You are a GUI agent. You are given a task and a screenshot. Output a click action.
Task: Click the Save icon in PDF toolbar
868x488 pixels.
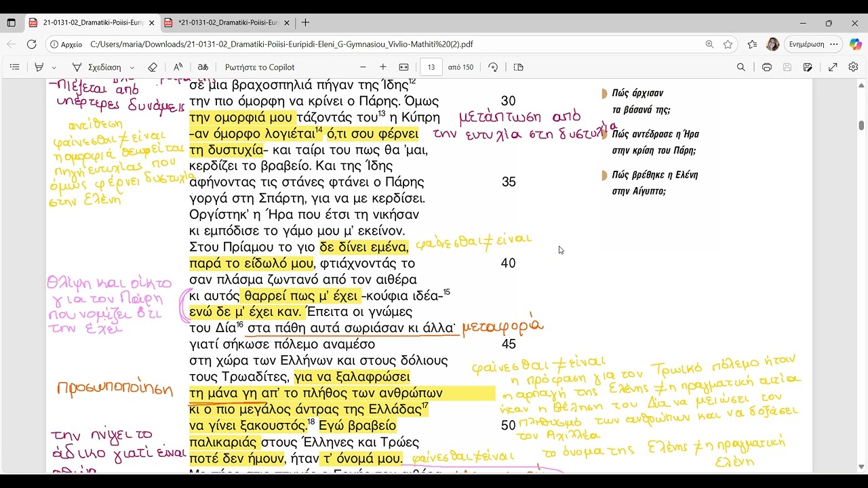787,67
